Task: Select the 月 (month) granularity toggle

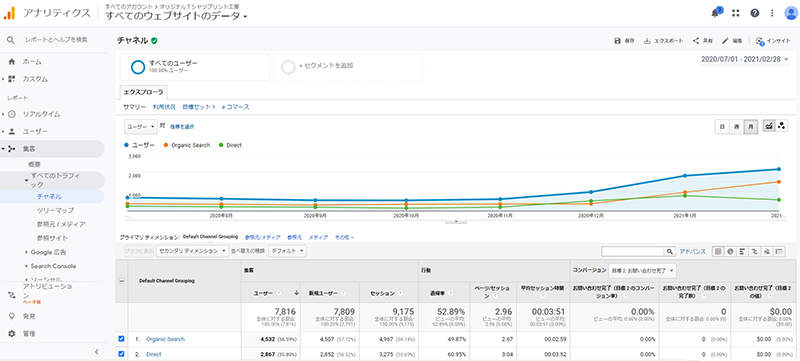Action: point(751,126)
